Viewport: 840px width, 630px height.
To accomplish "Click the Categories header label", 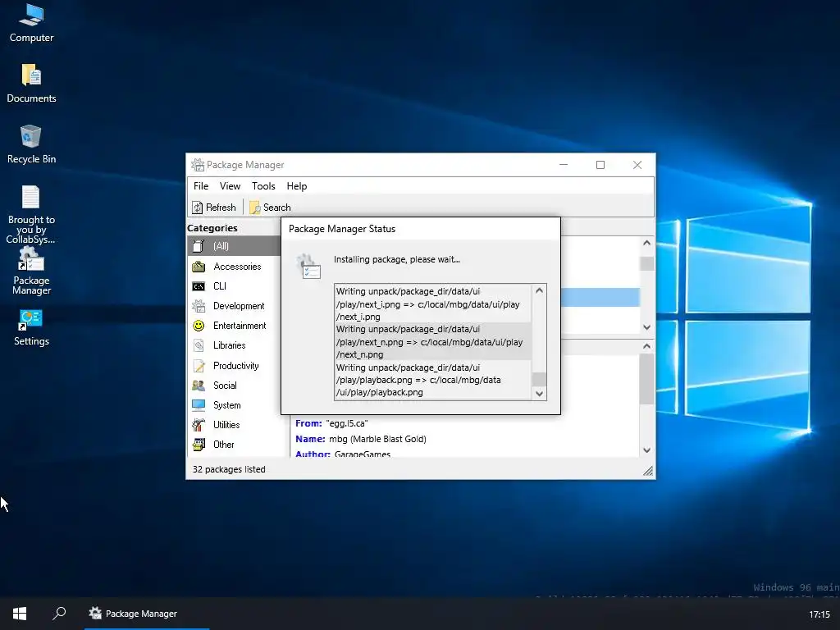I will [x=212, y=228].
